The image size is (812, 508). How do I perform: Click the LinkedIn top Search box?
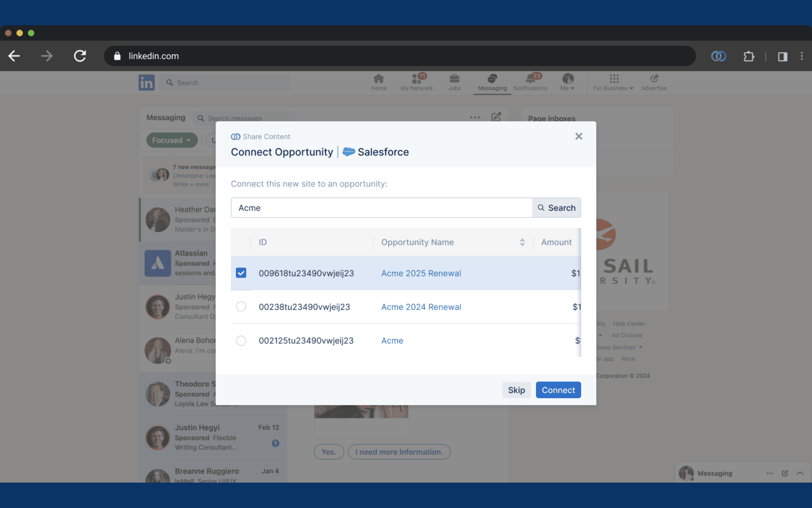point(225,83)
